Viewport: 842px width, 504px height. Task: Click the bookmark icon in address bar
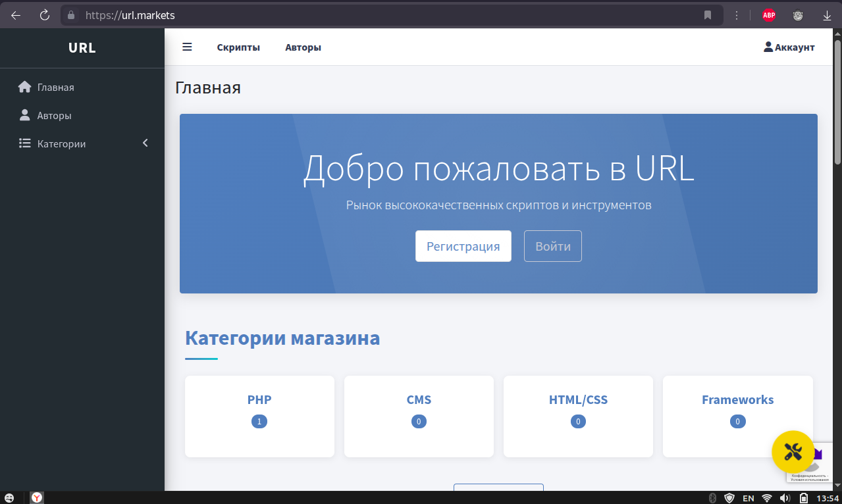708,15
